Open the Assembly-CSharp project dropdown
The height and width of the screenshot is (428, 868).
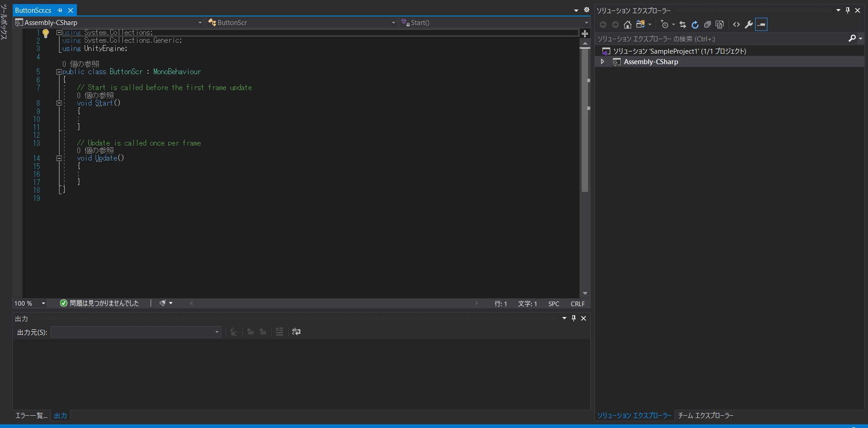200,22
